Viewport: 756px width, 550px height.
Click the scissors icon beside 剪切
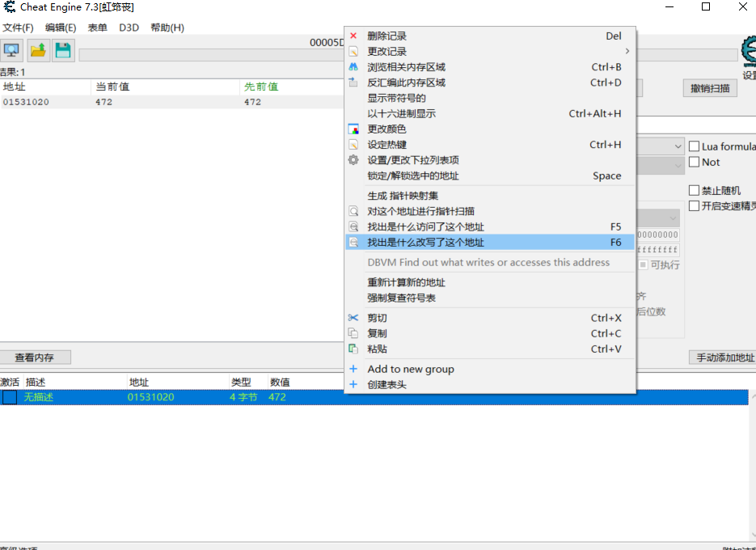click(x=353, y=317)
